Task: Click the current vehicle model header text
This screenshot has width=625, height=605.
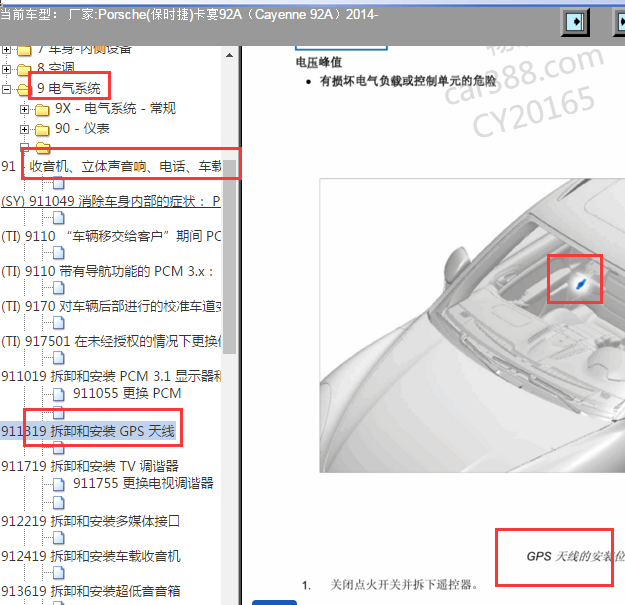Action: click(x=189, y=14)
